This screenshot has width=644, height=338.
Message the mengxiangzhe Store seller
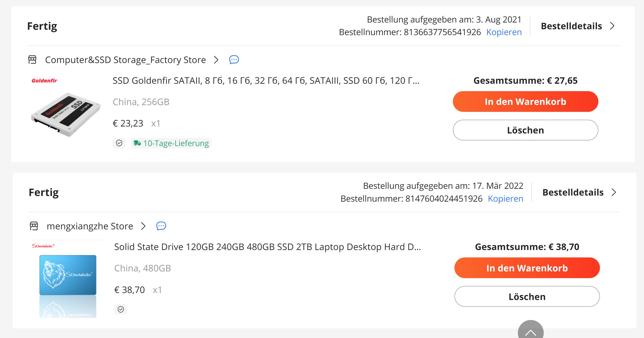pos(161,226)
